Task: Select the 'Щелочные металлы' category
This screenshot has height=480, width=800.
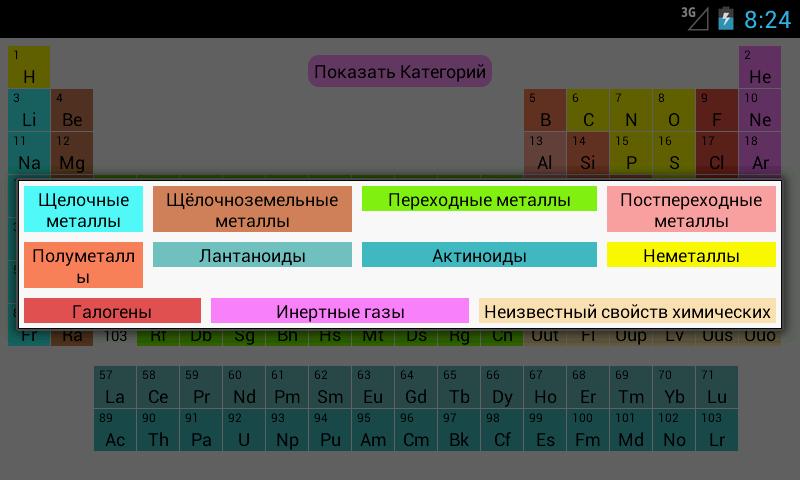Action: click(x=83, y=209)
